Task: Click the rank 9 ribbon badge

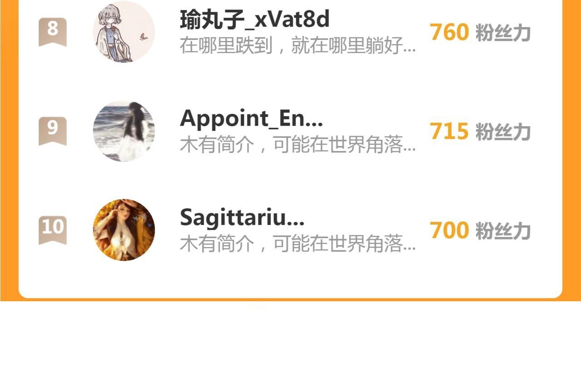Action: point(53,131)
